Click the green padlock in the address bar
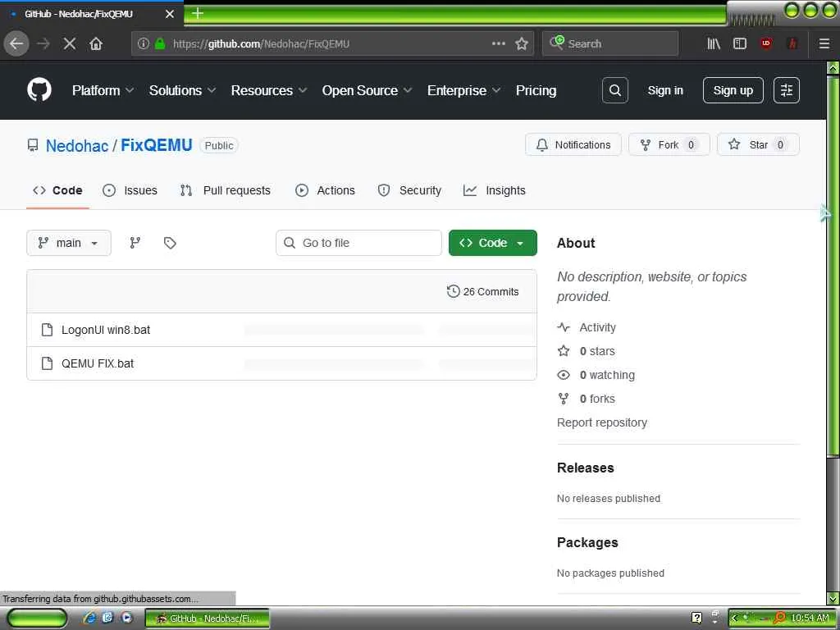Viewport: 840px width, 630px height. [x=160, y=44]
